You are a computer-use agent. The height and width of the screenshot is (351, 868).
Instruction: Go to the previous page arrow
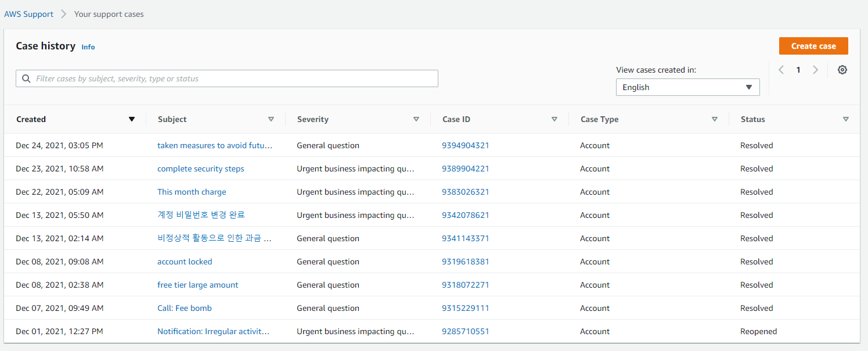pos(781,70)
